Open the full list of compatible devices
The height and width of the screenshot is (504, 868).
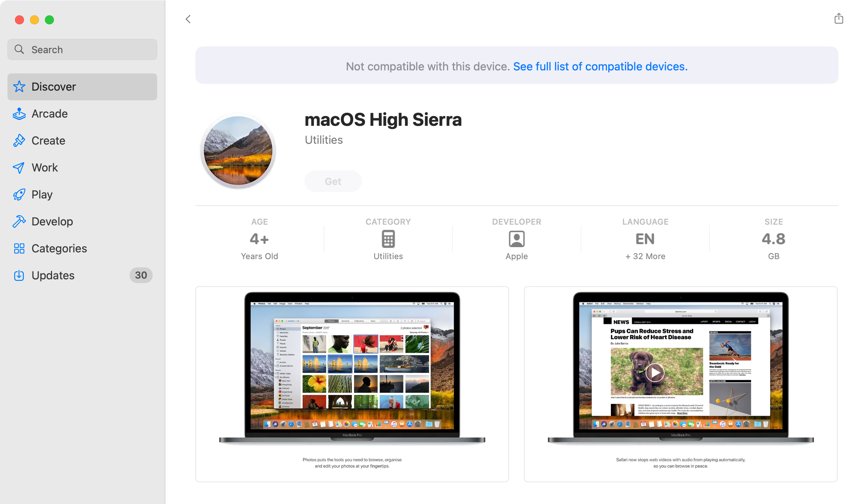click(x=600, y=66)
